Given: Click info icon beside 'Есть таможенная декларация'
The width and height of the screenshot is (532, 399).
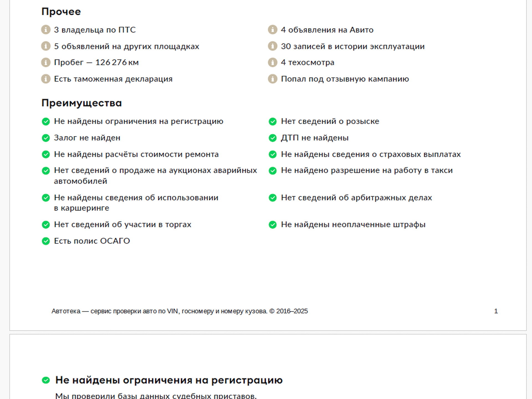Looking at the screenshot, I should [x=46, y=79].
